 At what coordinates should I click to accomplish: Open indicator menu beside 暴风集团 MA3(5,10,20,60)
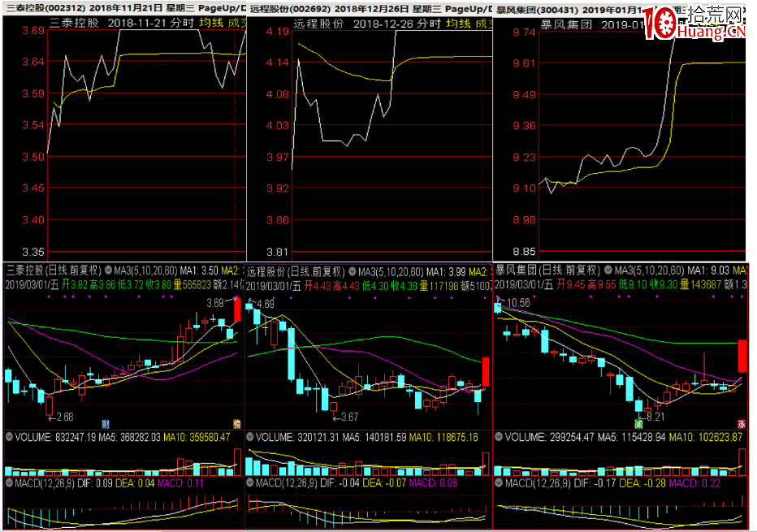point(608,270)
